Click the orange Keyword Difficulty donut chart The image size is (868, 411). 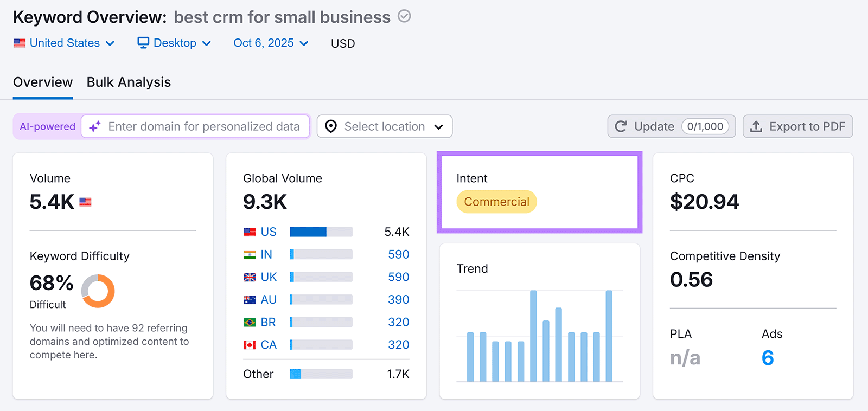point(98,291)
